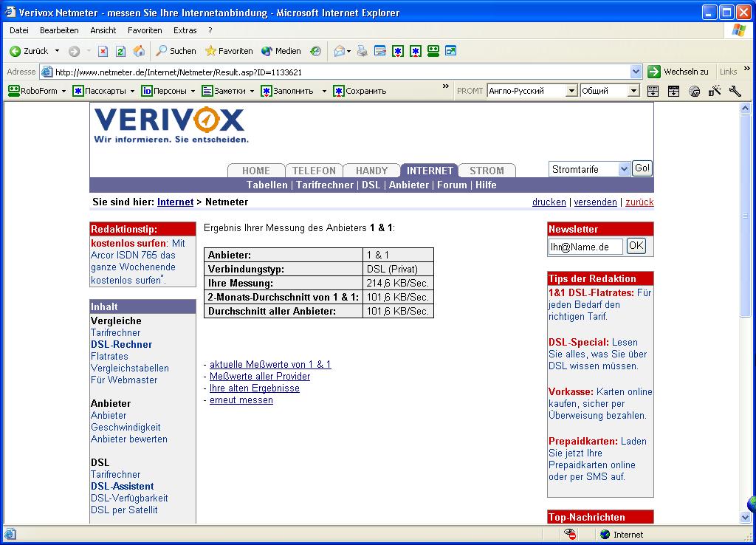Open the Bearbeiten menu
The image size is (756, 545).
(x=59, y=30)
